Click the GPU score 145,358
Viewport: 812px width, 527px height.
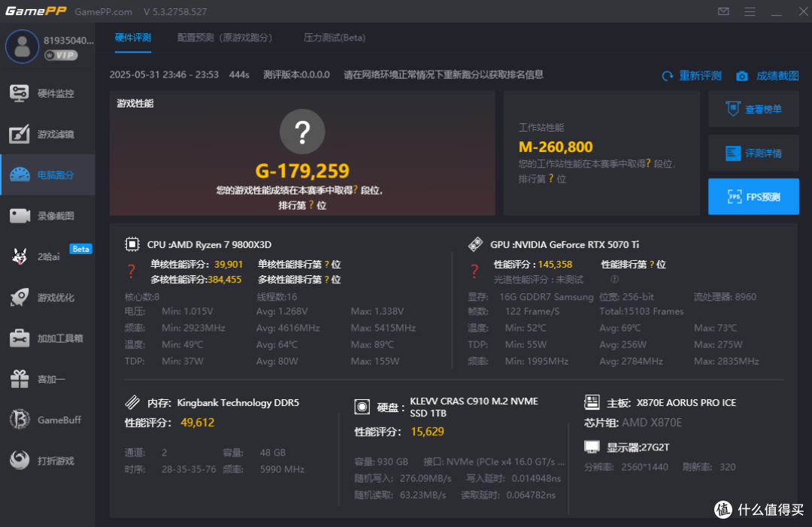555,264
